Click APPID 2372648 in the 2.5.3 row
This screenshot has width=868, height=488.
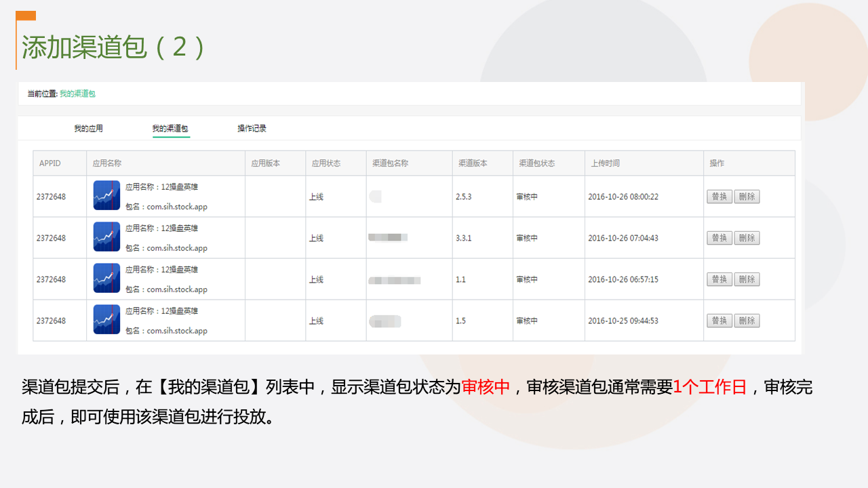tap(51, 197)
